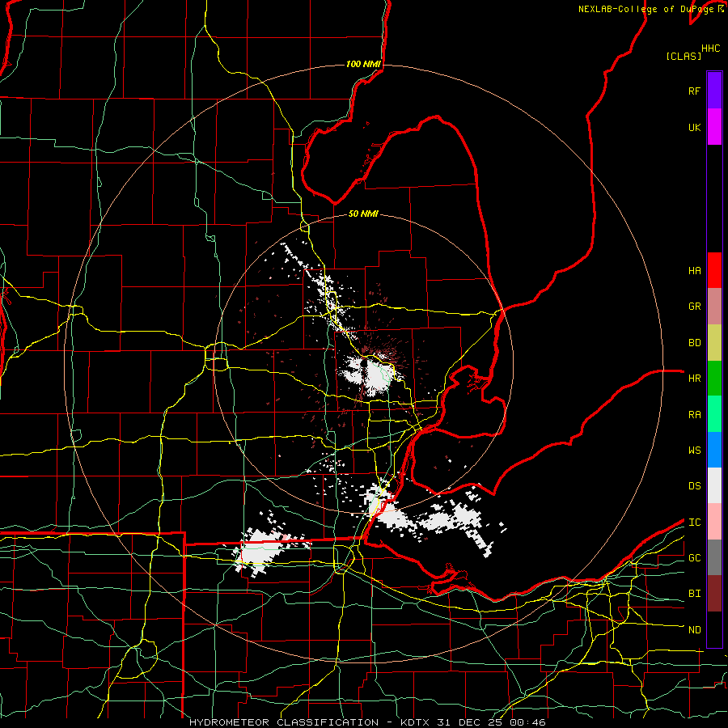Click the DS legend label
The height and width of the screenshot is (728, 728).
tap(694, 486)
